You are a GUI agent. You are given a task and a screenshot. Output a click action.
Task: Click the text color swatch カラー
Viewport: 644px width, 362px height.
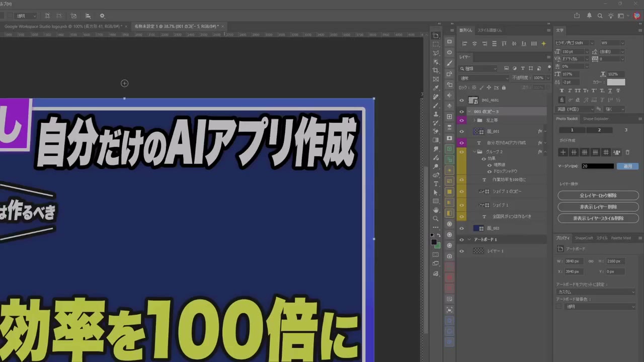[x=616, y=82]
